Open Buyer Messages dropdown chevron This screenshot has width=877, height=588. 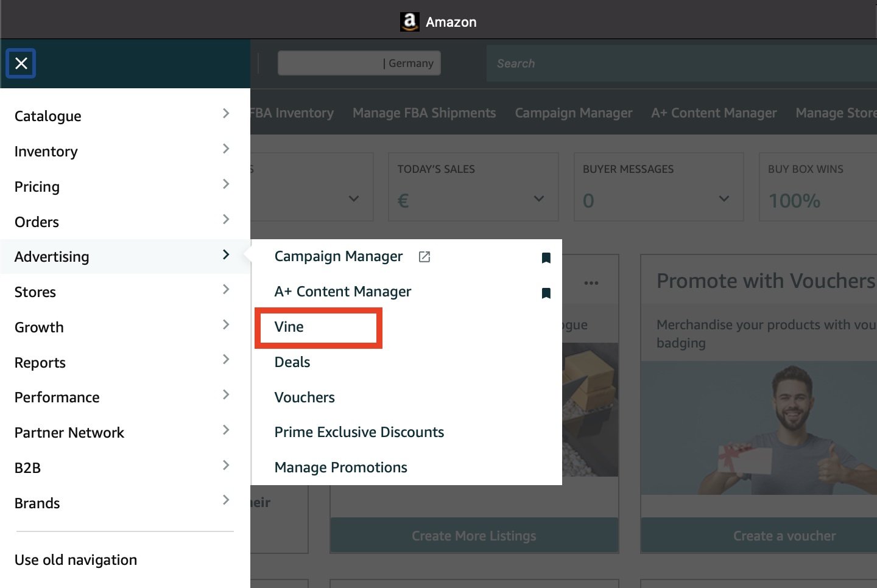point(724,198)
